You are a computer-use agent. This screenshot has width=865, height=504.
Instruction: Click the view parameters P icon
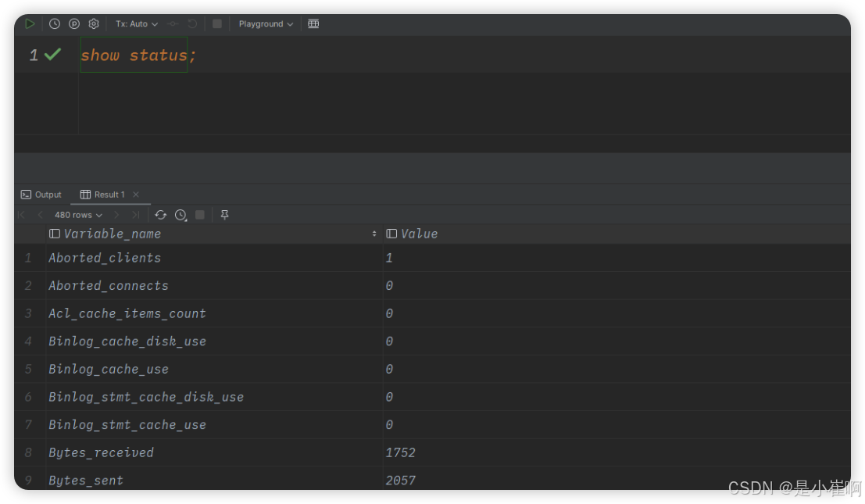tap(74, 23)
